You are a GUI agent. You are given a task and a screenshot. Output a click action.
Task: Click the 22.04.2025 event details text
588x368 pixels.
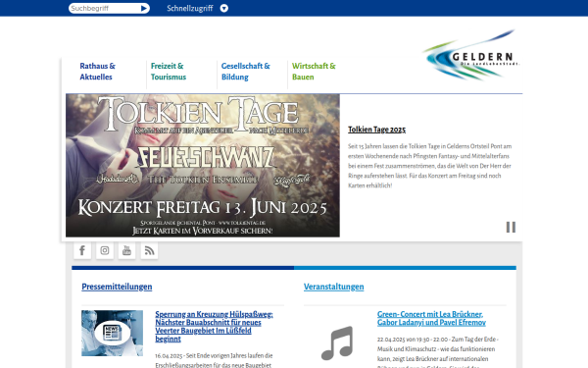(438, 353)
